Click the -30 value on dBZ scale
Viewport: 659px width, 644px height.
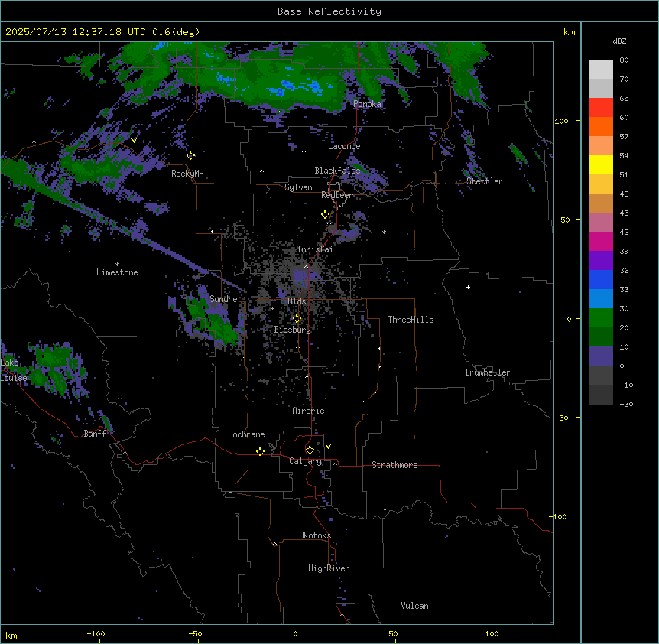[x=626, y=404]
